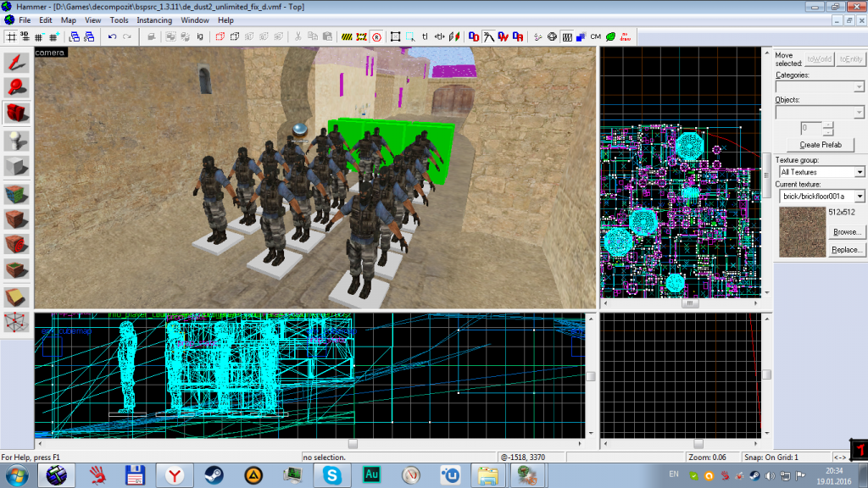Click the Browse... texture button
Image resolution: width=868 pixels, height=488 pixels.
pos(846,231)
